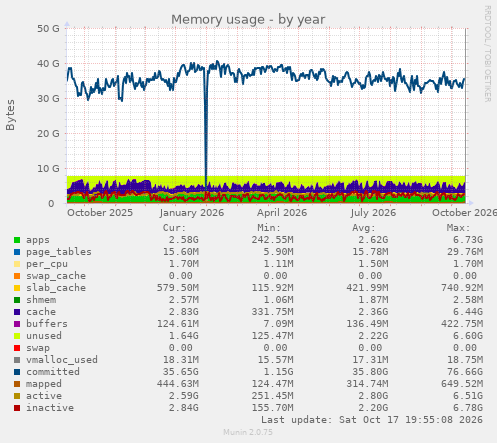Select the 'vmalloc_used' legend label

62,360
